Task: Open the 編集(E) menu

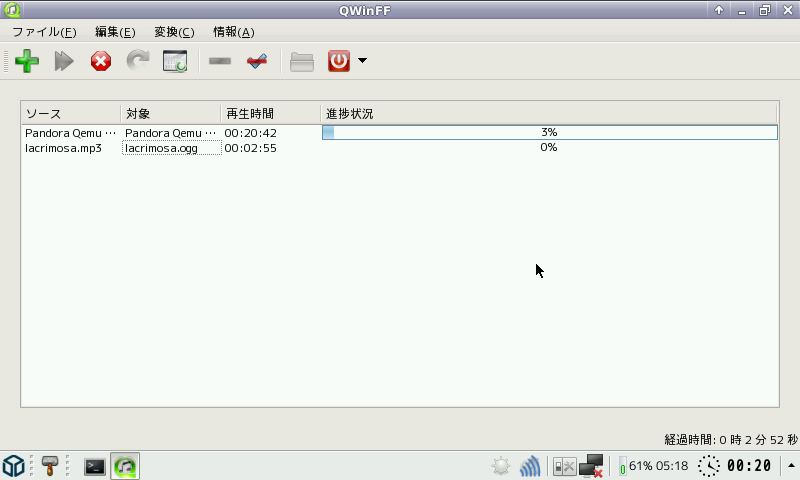Action: 114,32
